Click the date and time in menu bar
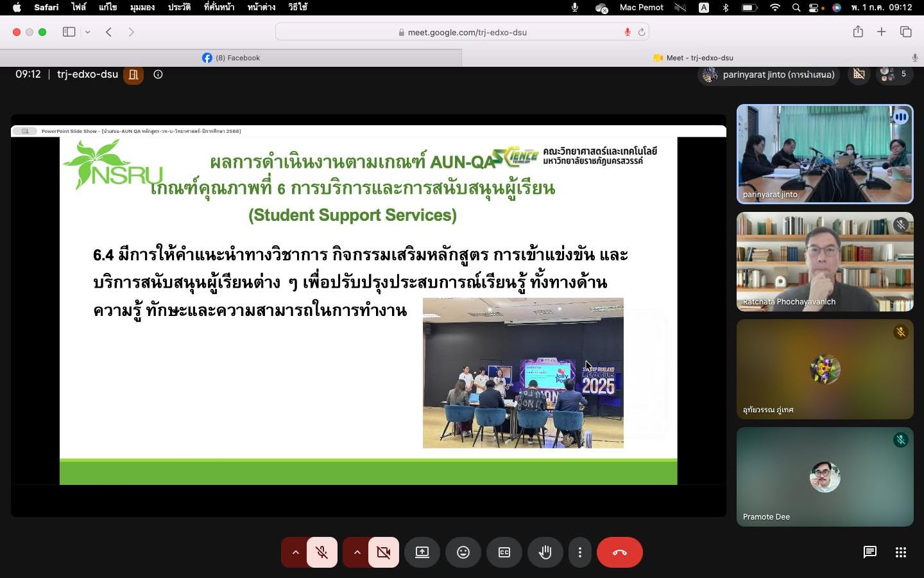The width and height of the screenshot is (924, 578). [882, 7]
